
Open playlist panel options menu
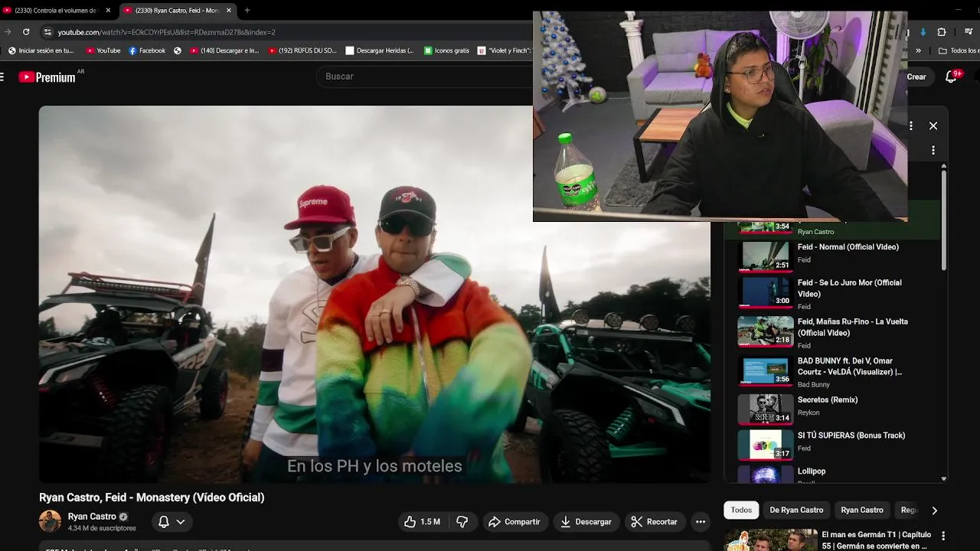(x=911, y=126)
